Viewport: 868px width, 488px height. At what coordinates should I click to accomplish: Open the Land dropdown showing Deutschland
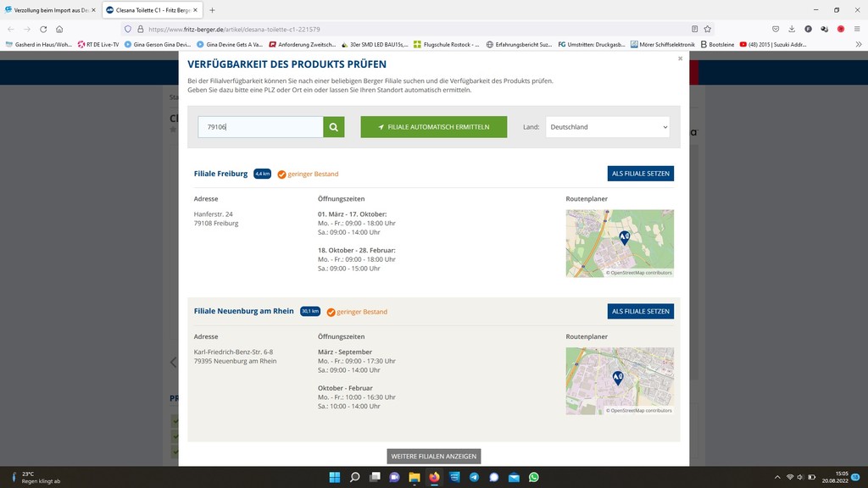coord(607,127)
